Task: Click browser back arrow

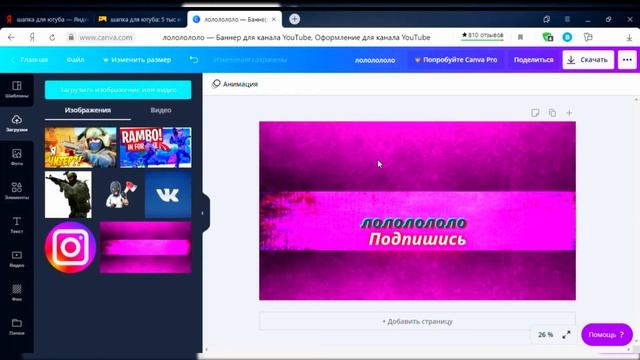Action: (x=11, y=37)
